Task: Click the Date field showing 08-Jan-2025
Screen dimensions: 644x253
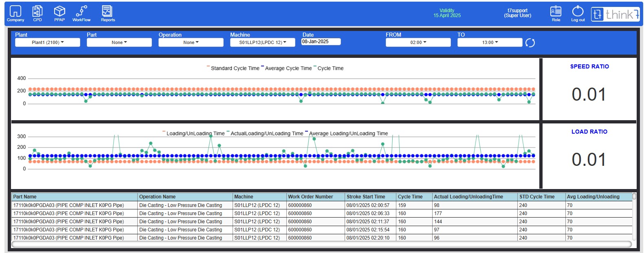Action: (x=321, y=42)
